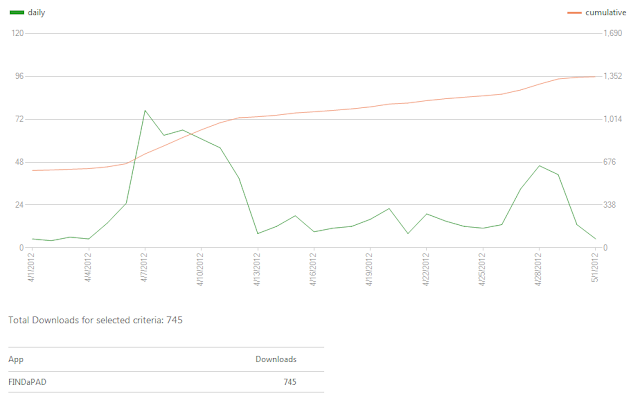Click the App column header
This screenshot has height=405, width=640.
coord(16,360)
